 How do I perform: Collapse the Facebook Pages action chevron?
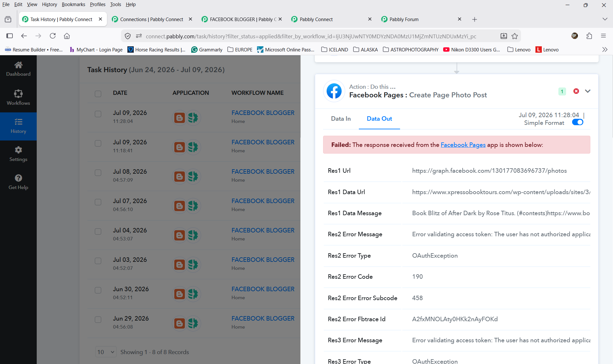click(587, 91)
